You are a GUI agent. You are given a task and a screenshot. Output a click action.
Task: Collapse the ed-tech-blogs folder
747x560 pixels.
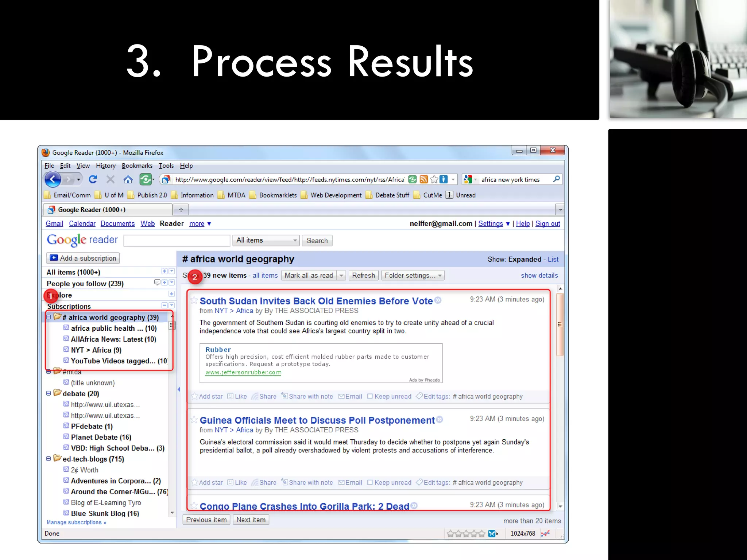(x=49, y=459)
